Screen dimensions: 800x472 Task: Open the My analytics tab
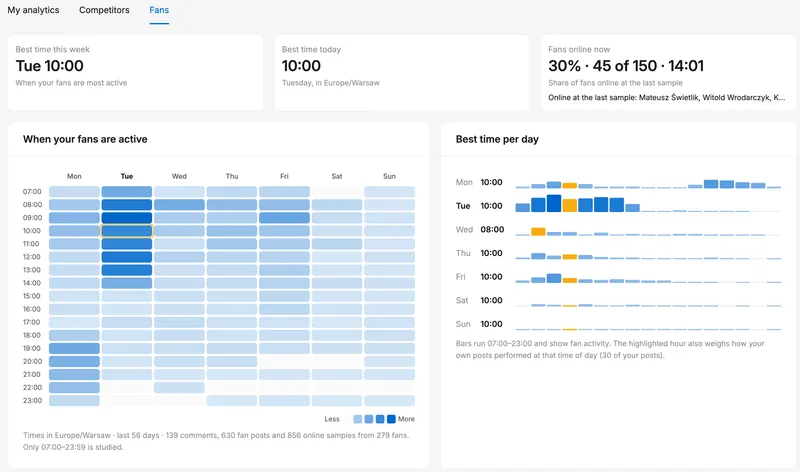tap(33, 10)
